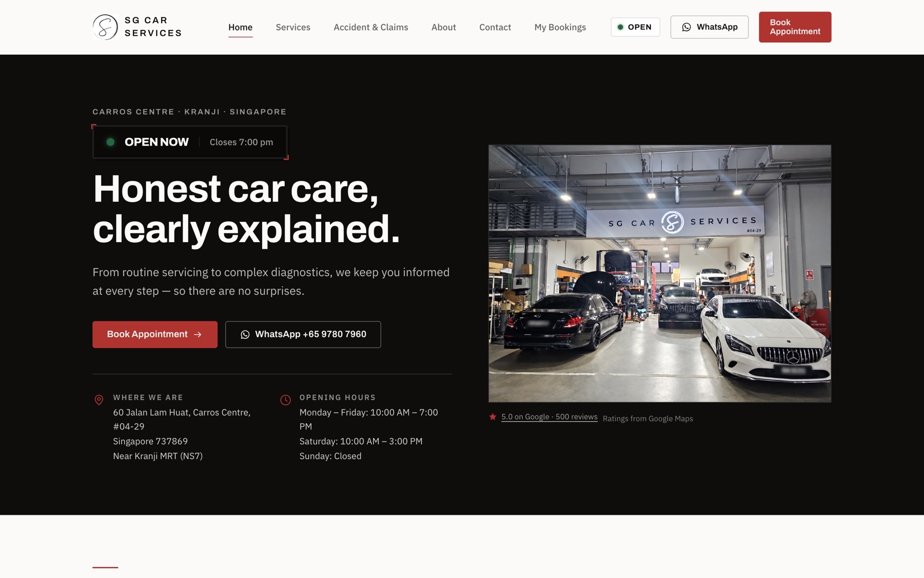The image size is (924, 578).
Task: Open the Services page
Action: pyautogui.click(x=293, y=27)
